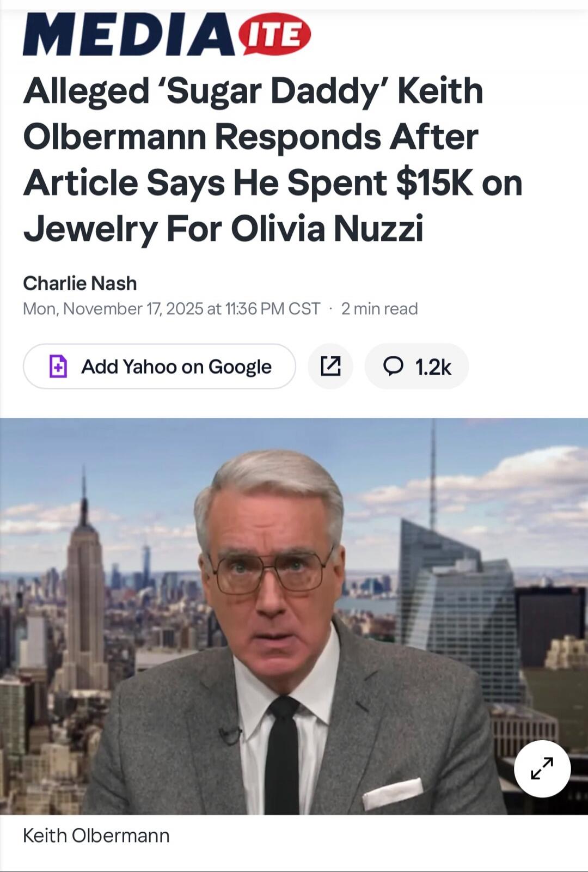Open author profile for Charlie Nash
588x872 pixels.
tap(79, 282)
